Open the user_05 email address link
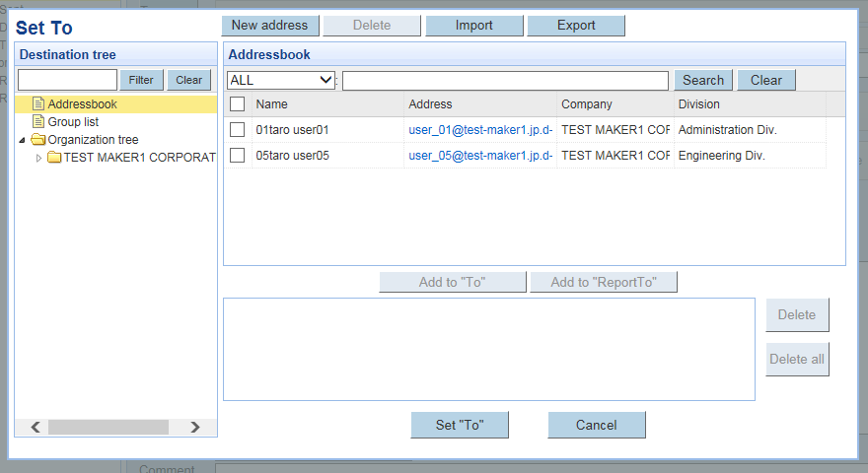The image size is (868, 473). tap(479, 156)
